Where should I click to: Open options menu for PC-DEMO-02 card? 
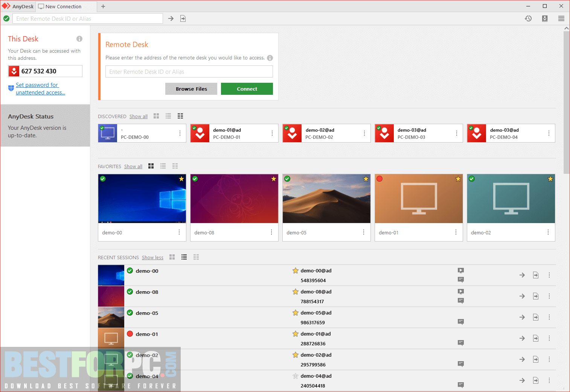[364, 133]
